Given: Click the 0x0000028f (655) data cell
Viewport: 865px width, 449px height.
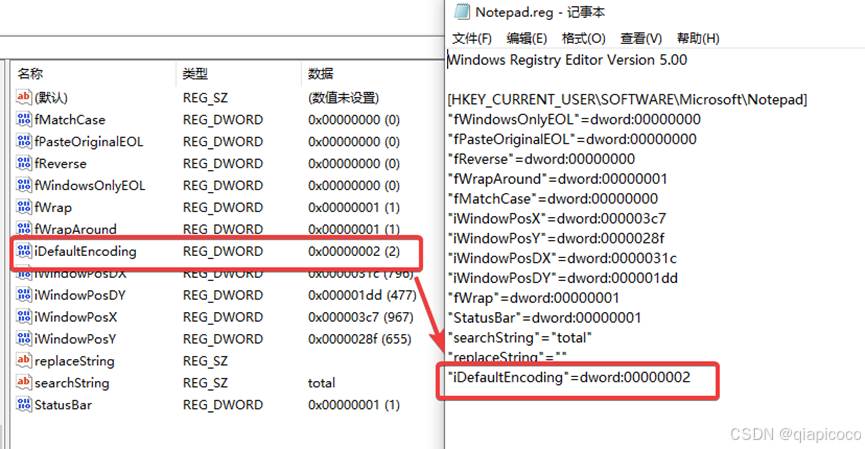Looking at the screenshot, I should point(360,339).
